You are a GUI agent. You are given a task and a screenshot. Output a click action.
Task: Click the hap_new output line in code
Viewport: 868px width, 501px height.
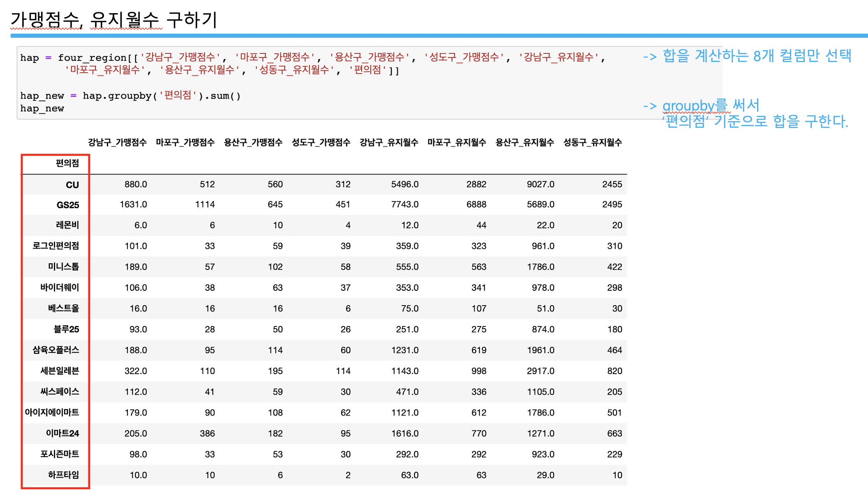pyautogui.click(x=42, y=108)
